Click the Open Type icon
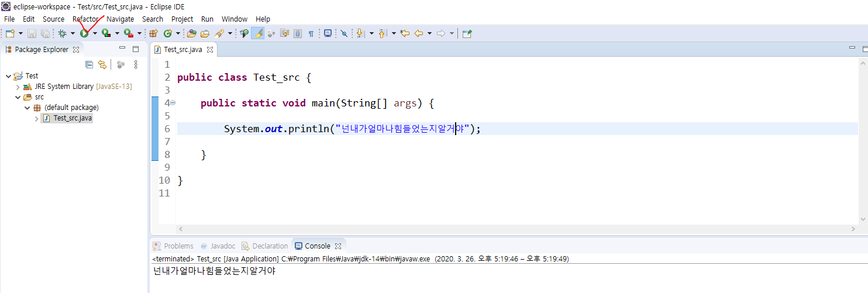The height and width of the screenshot is (293, 868). tap(192, 33)
